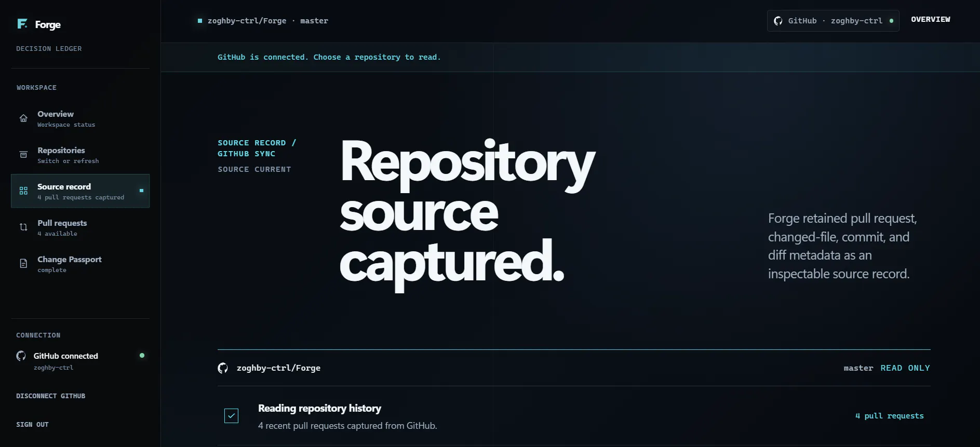Click the Repositories archive icon
980x447 pixels.
coord(23,155)
